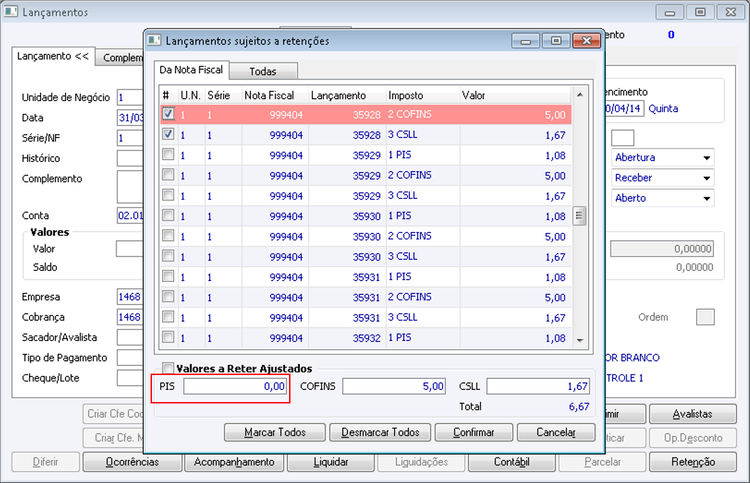
Task: Maximize the retentions dialog window
Action: click(x=556, y=41)
